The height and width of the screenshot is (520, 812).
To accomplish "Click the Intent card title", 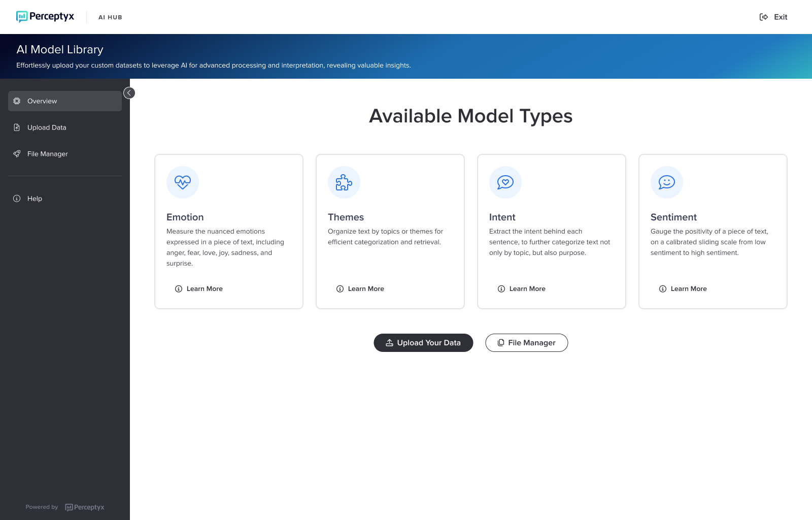I will 502,217.
